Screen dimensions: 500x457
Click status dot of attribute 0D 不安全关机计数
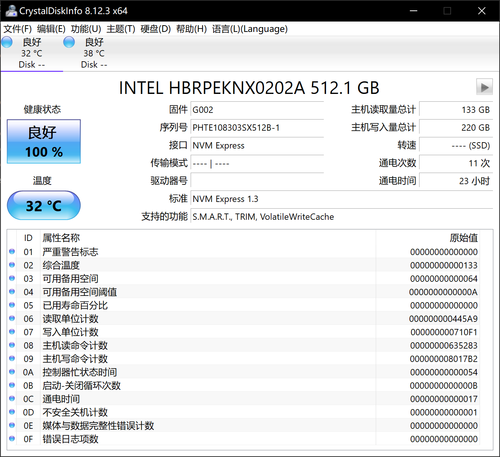(x=12, y=412)
